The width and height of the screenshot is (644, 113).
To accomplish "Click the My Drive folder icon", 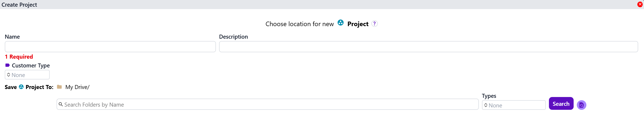I will 59,87.
